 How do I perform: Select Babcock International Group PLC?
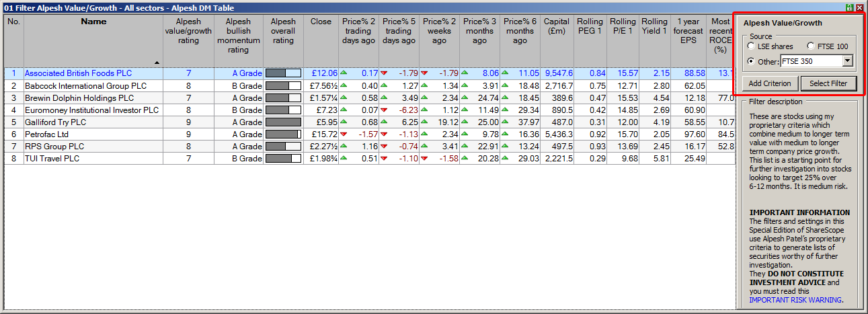tap(85, 85)
